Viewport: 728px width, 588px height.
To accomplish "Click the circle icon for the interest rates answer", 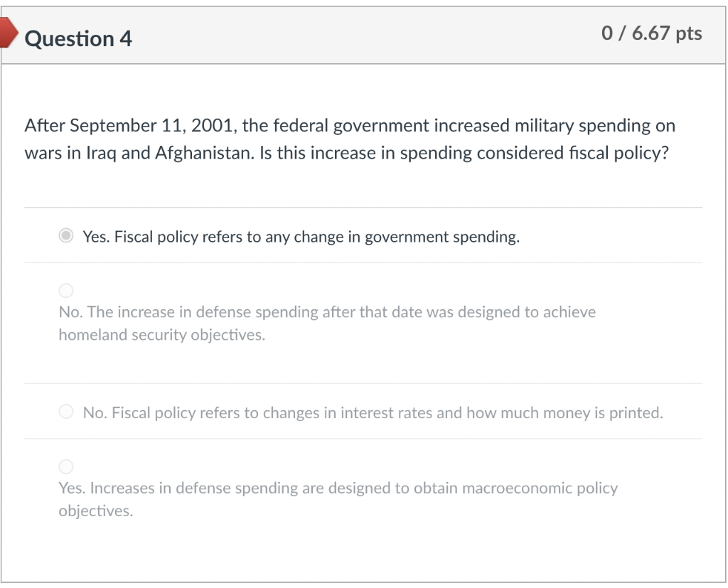I will (x=66, y=411).
